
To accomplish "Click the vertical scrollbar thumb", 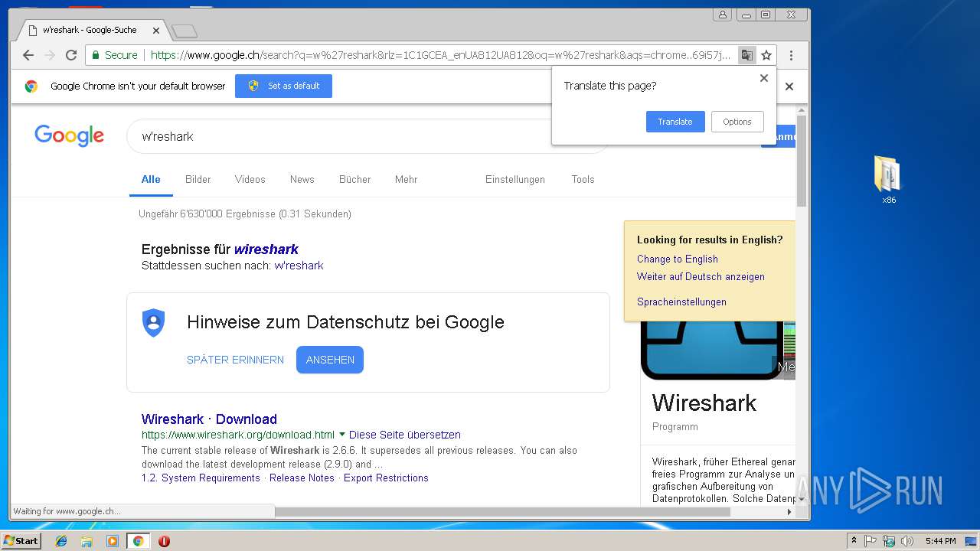I will [x=802, y=161].
